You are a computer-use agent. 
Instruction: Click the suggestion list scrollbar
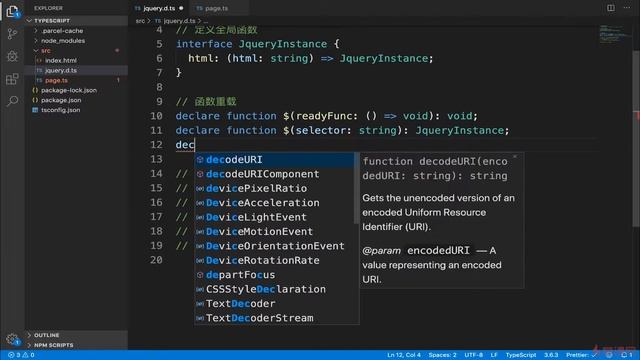[356, 188]
